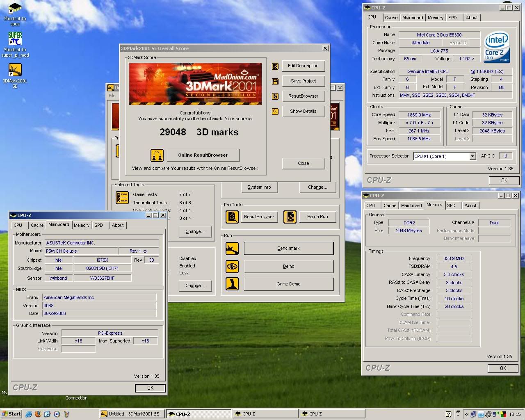Click the Online ResultBrowser tree icon
Image resolution: width=525 pixels, height=420 pixels.
[157, 155]
